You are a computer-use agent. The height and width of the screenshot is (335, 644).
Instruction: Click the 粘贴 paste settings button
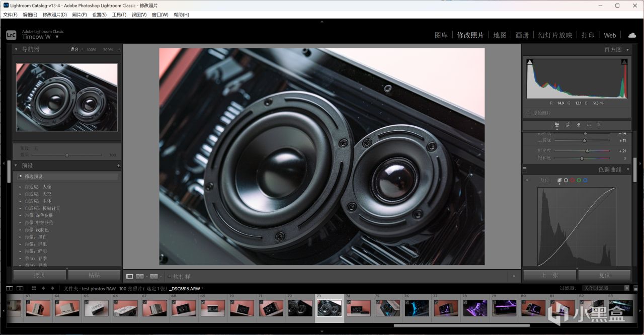[94, 275]
